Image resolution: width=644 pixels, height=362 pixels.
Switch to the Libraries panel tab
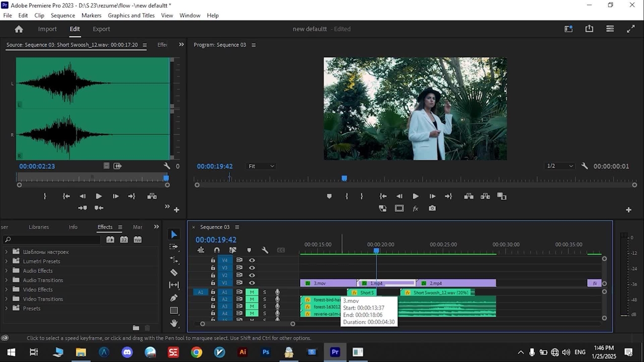(x=39, y=227)
